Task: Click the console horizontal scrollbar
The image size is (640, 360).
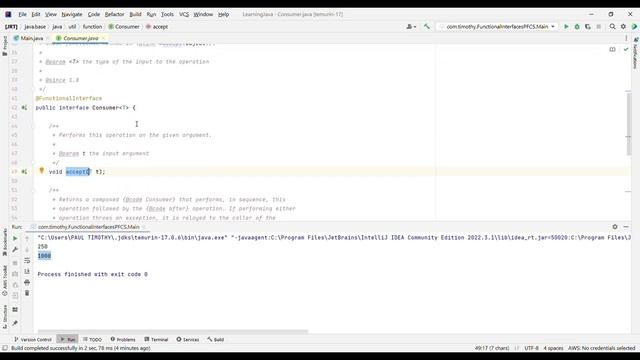Action: click(x=173, y=331)
